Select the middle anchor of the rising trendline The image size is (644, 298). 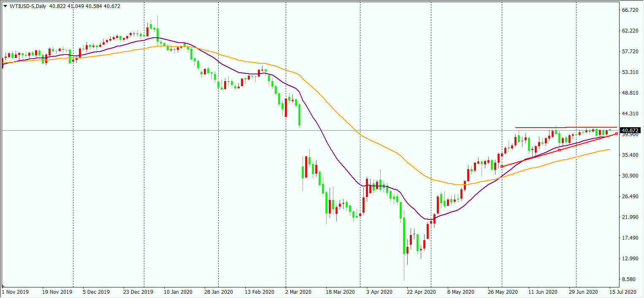(559, 150)
